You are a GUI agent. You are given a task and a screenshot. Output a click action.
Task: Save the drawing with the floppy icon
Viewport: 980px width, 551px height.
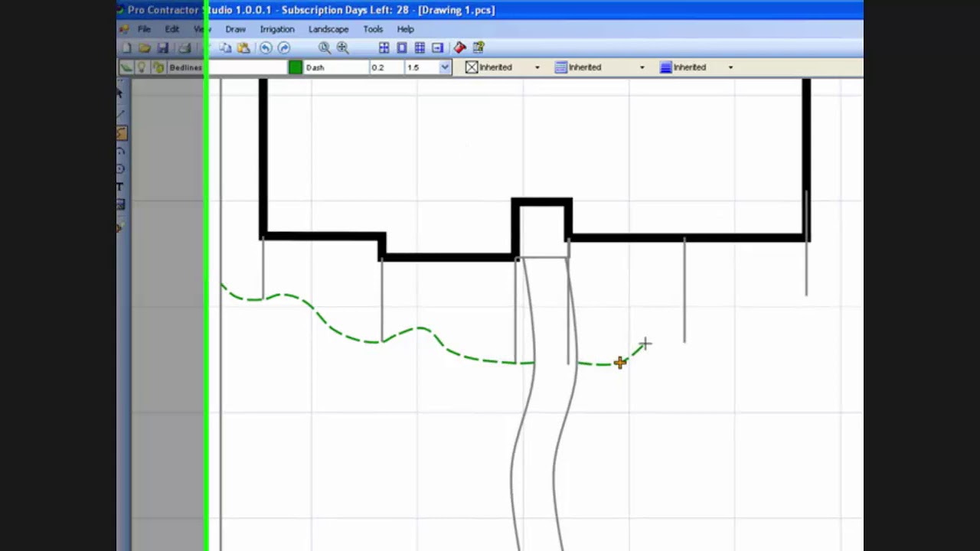click(163, 48)
